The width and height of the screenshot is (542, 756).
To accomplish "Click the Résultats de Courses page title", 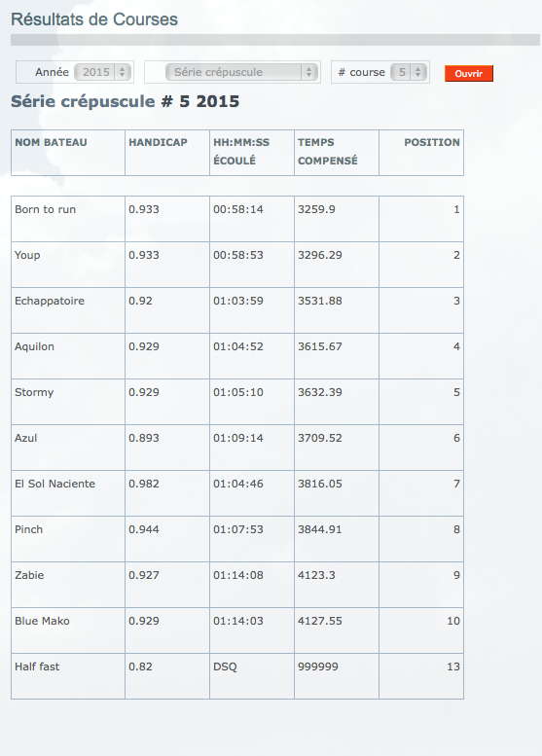I will coord(94,19).
